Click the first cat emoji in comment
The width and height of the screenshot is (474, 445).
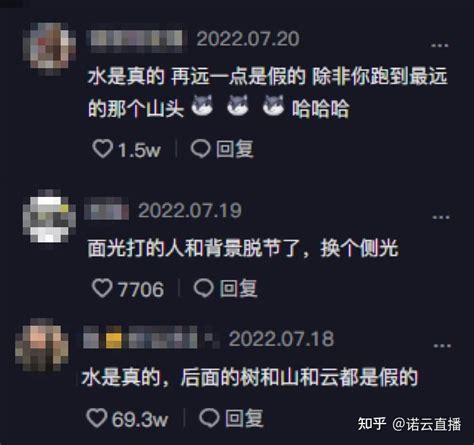point(202,105)
